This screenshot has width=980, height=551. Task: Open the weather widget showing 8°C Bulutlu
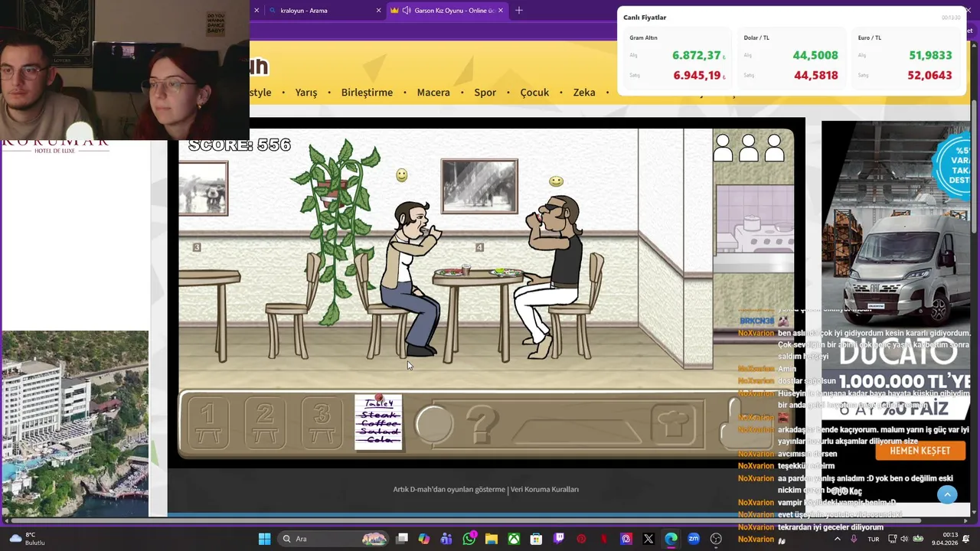coord(25,539)
